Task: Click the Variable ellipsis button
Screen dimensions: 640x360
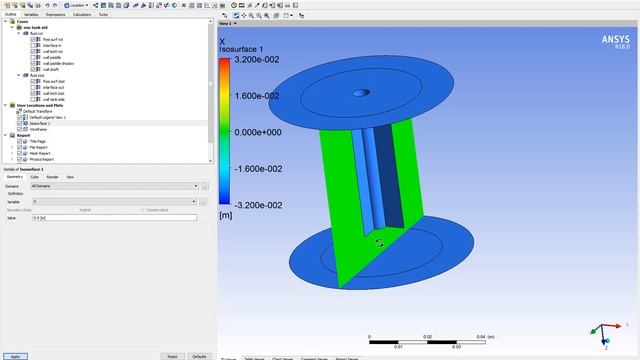Action: click(203, 202)
